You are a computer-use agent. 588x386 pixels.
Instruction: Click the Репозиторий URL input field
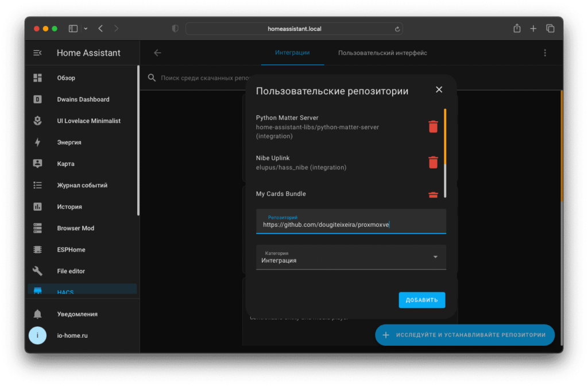tap(351, 221)
